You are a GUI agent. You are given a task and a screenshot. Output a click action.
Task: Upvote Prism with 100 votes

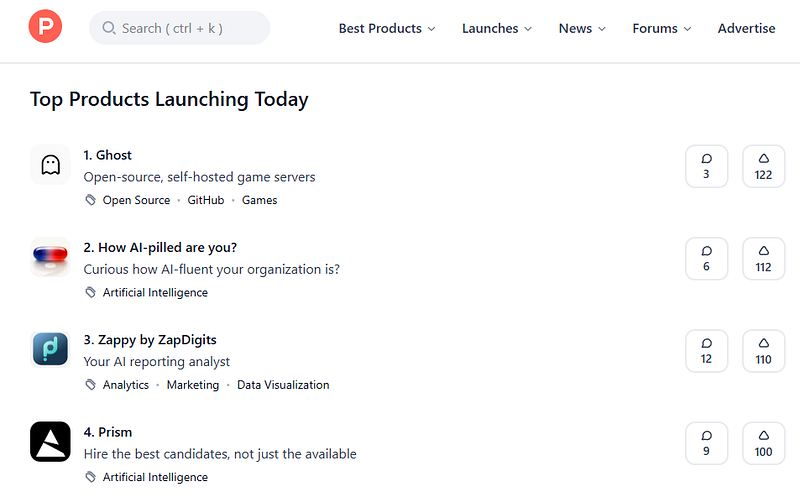[763, 443]
